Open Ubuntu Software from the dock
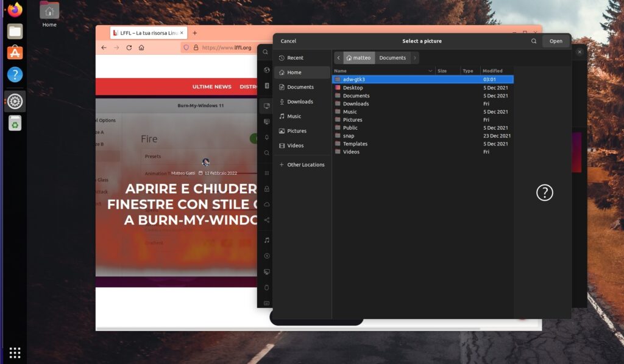Screen dimensions: 624x364 (x=15, y=53)
